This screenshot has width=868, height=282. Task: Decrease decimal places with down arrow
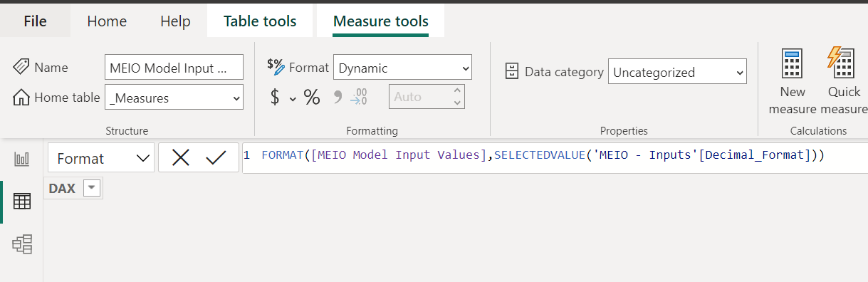[458, 103]
